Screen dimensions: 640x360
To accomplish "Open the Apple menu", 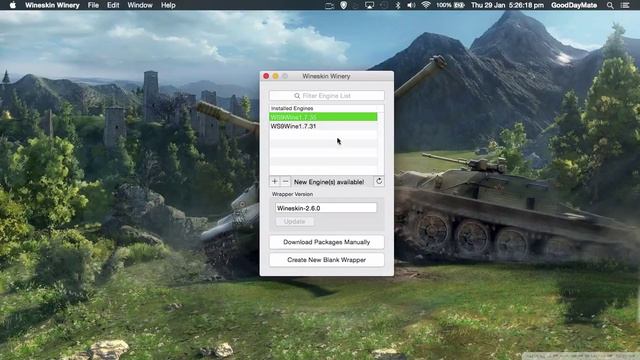I will point(13,5).
